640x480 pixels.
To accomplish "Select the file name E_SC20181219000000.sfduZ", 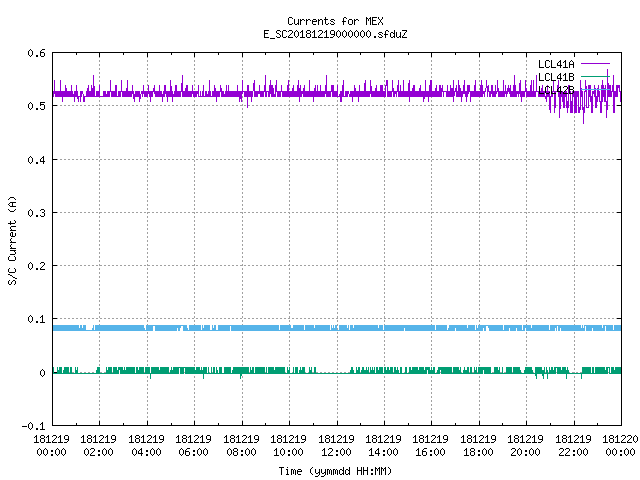I will (x=335, y=34).
